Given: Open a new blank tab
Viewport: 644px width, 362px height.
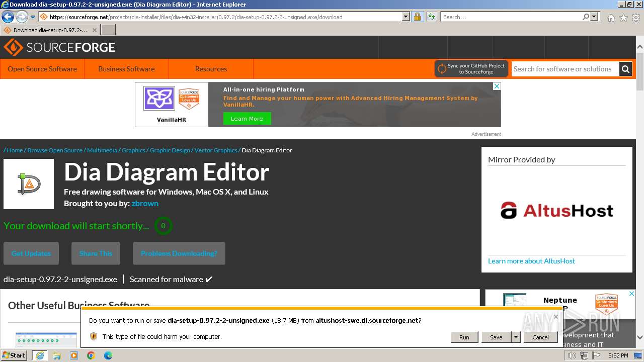Looking at the screenshot, I should click(x=108, y=30).
